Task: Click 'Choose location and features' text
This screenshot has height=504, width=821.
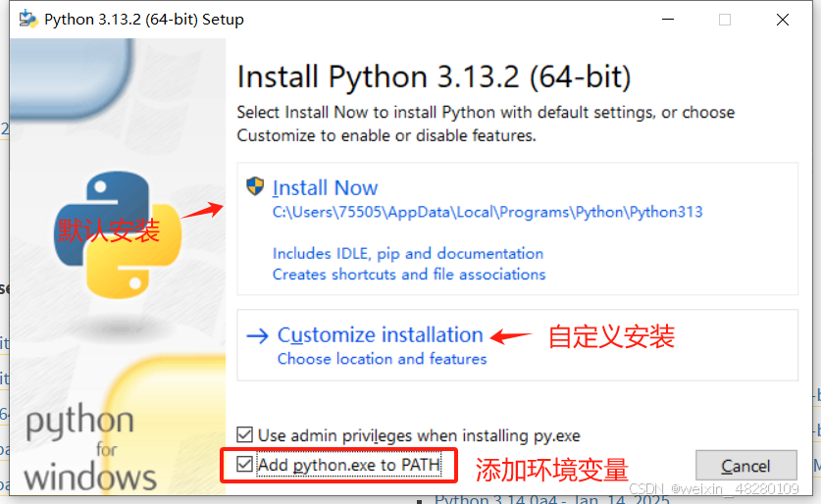Action: (382, 359)
